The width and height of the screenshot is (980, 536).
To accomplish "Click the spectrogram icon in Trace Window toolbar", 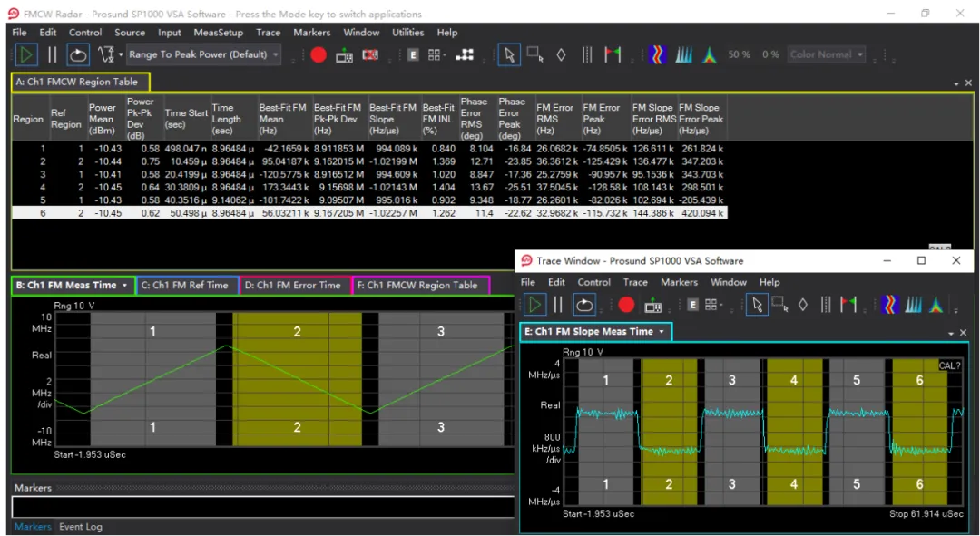I will (890, 305).
